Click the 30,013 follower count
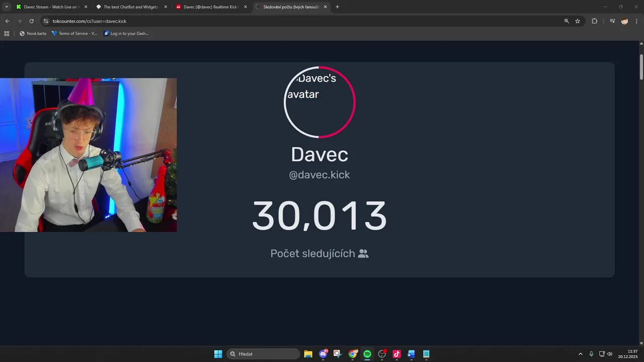Image resolution: width=644 pixels, height=362 pixels. pos(319,216)
